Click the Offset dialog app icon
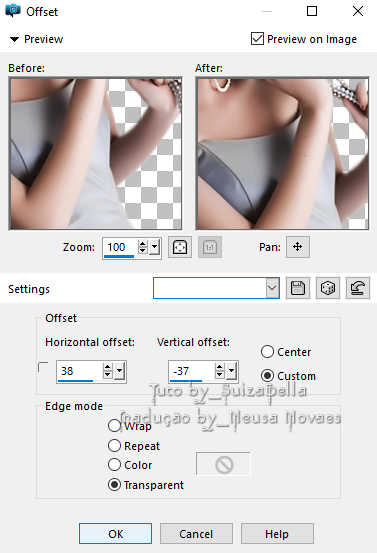This screenshot has width=377, height=553. click(13, 11)
